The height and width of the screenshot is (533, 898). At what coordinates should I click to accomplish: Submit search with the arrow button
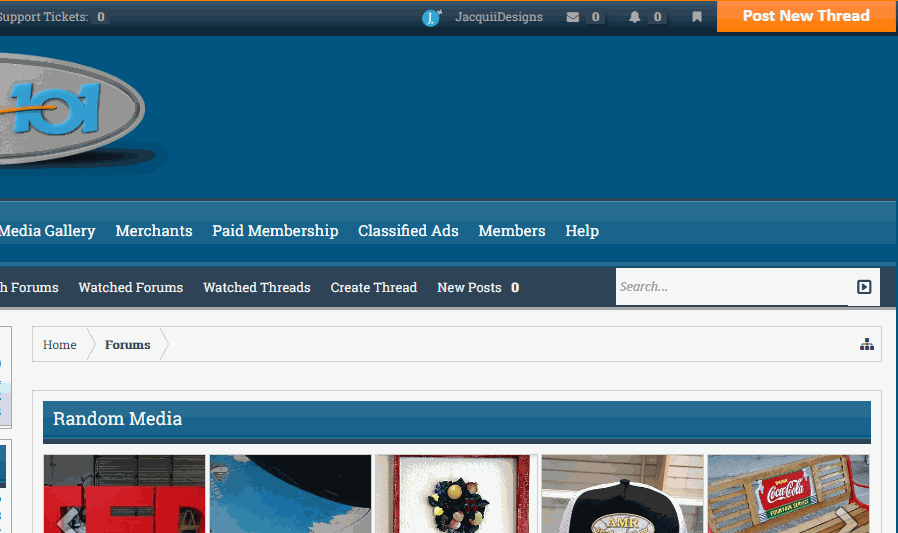pyautogui.click(x=864, y=287)
